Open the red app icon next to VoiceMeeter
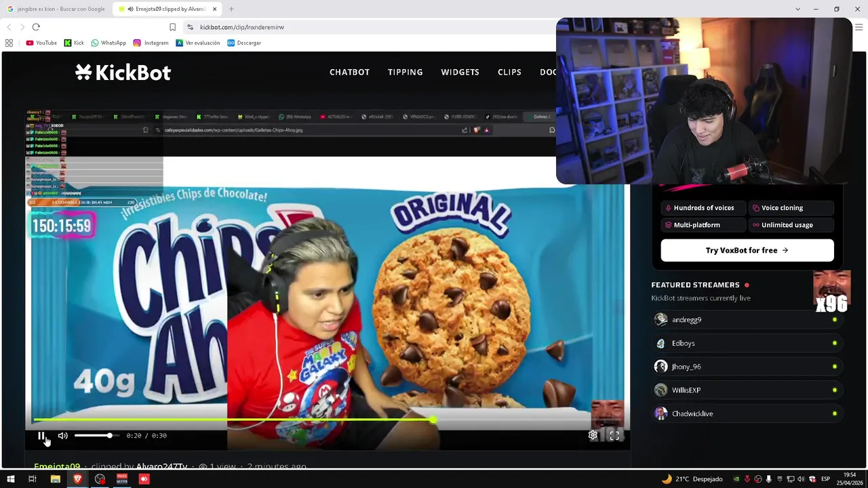This screenshot has width=868, height=488. [x=144, y=479]
